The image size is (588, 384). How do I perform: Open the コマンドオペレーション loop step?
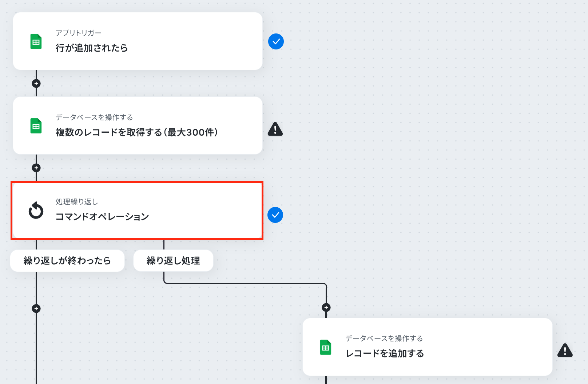137,211
